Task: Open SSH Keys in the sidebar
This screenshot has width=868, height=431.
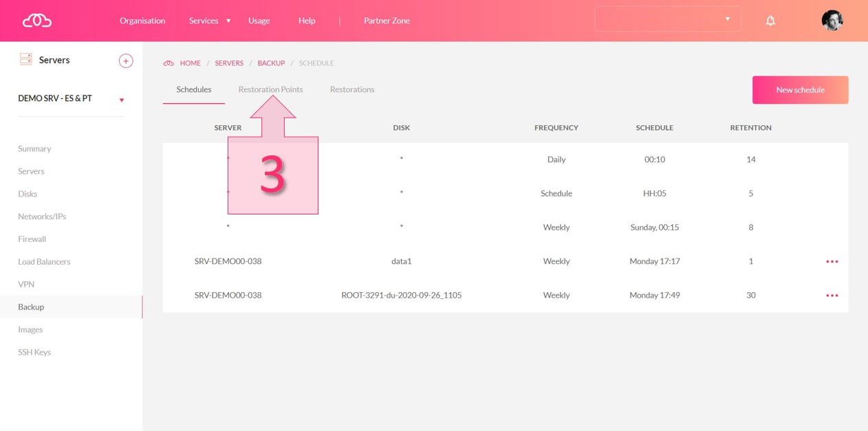Action: (x=34, y=352)
